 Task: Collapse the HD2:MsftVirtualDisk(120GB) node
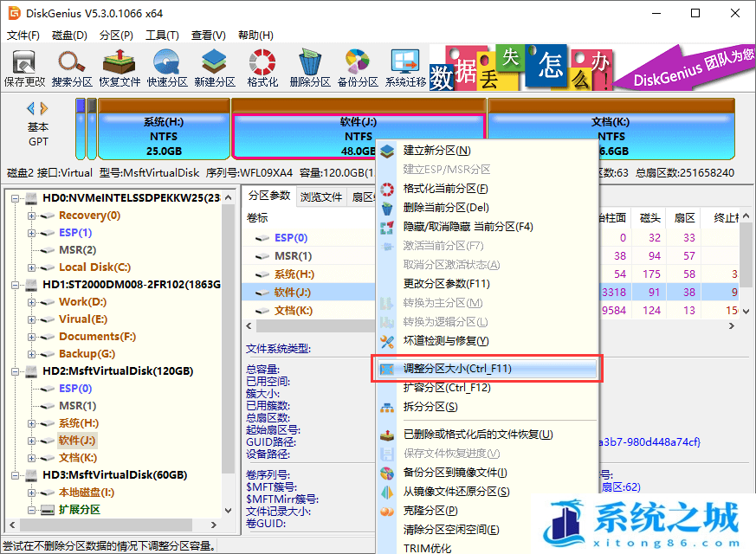coord(16,371)
